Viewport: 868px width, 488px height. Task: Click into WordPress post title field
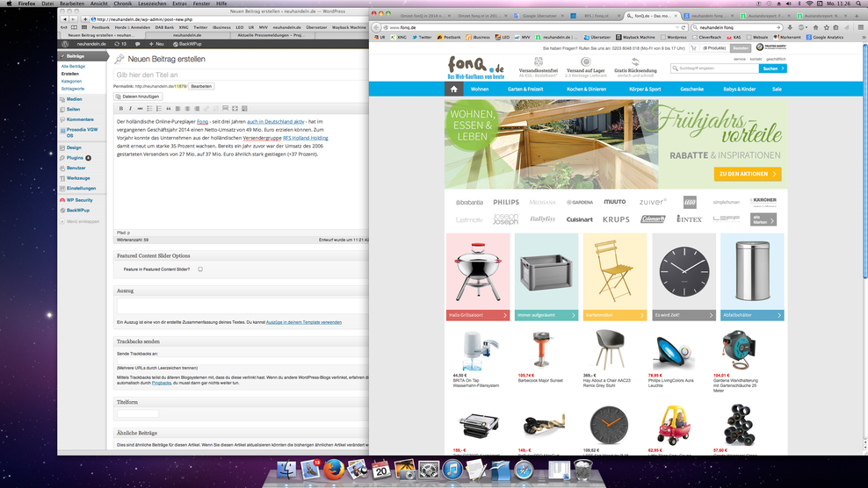[241, 75]
